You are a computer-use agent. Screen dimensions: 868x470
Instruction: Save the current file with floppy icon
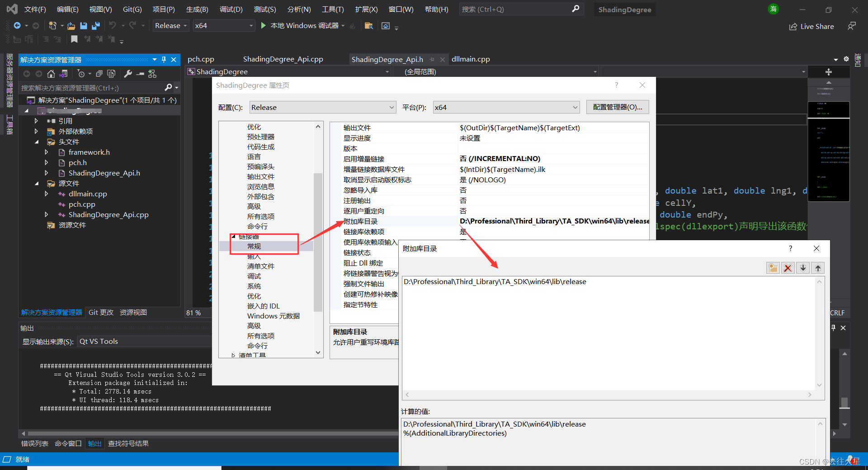[x=83, y=26]
